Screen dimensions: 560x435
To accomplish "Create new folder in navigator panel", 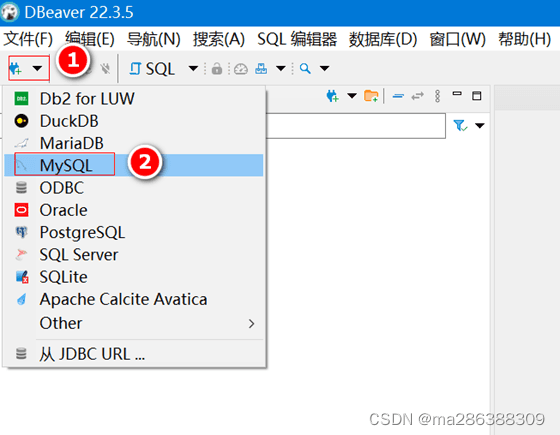I will click(x=371, y=96).
